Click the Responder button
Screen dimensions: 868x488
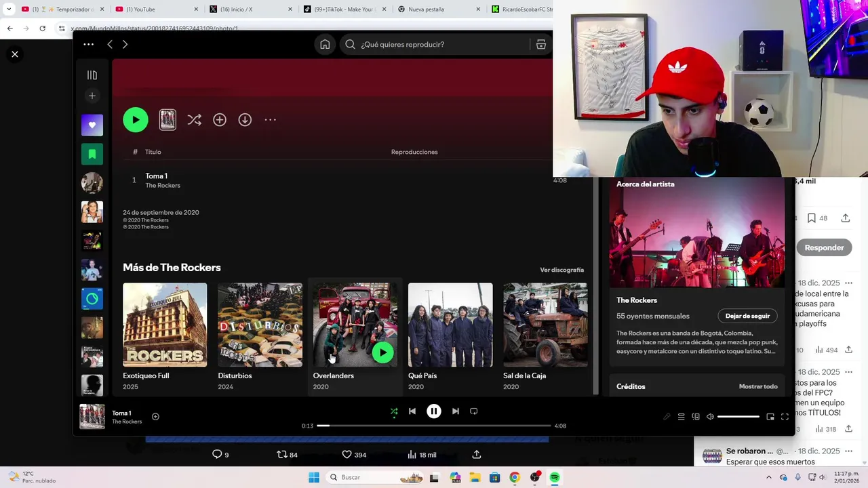coord(824,247)
